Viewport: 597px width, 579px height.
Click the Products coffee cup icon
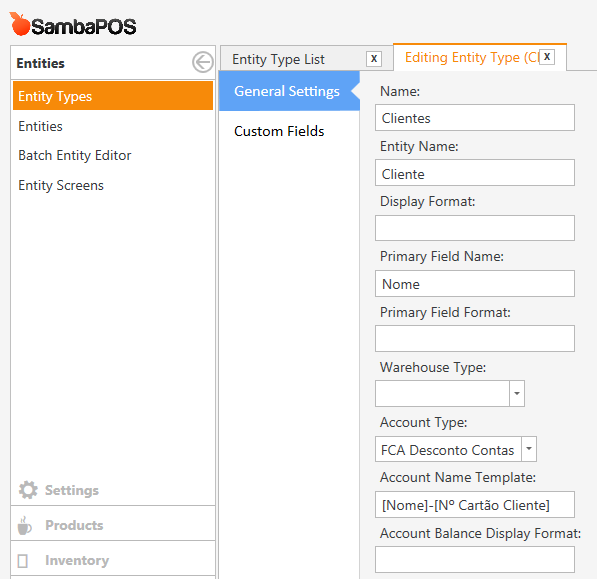pyautogui.click(x=25, y=526)
